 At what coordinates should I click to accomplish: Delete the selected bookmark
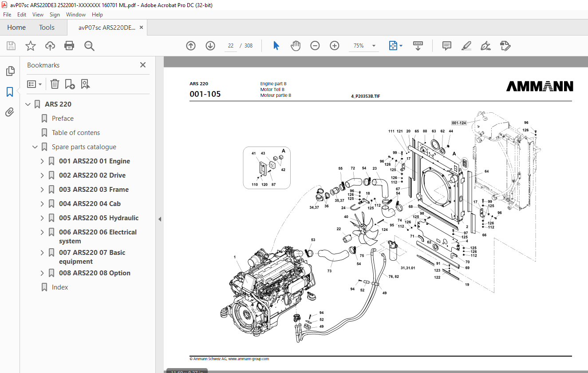pos(55,84)
